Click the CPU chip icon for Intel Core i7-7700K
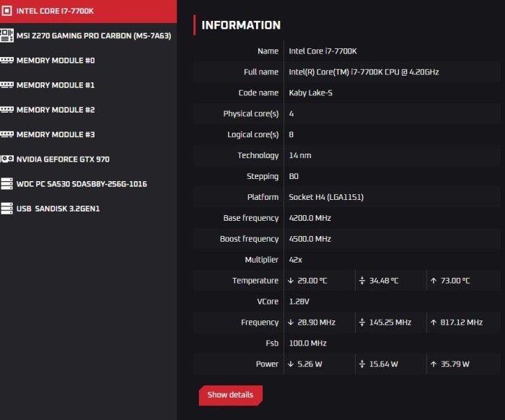The width and height of the screenshot is (505, 420). [7, 12]
